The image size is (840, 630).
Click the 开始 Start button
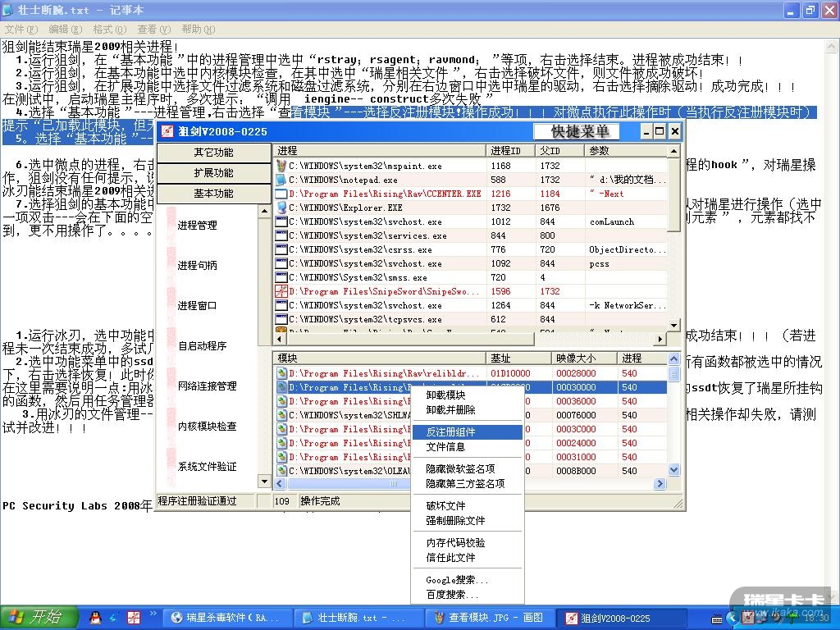coord(39,617)
